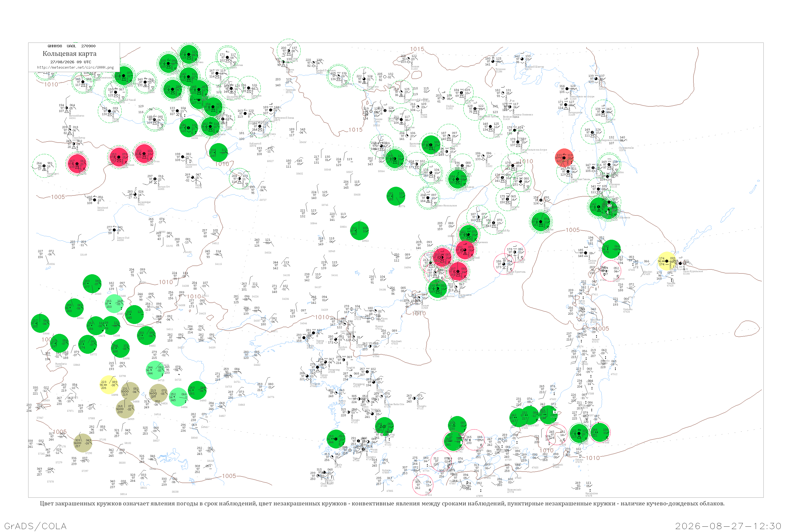Image resolution: width=798 pixels, height=532 pixels.
Task: Select the light green circle reading 244 082
Action: [x=155, y=370]
